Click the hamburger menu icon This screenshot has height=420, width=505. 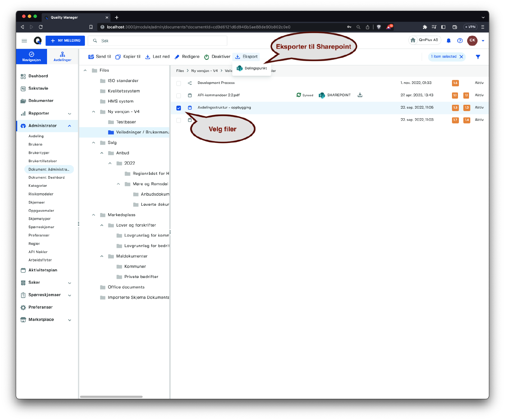[x=24, y=41]
